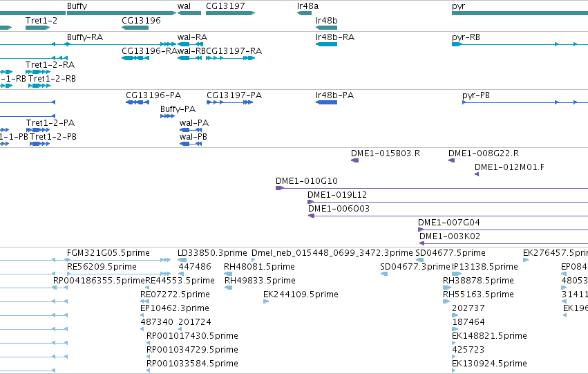Screen dimensions: 588x374
Task: Select the SD04677.3prime EST
Action: (384, 274)
